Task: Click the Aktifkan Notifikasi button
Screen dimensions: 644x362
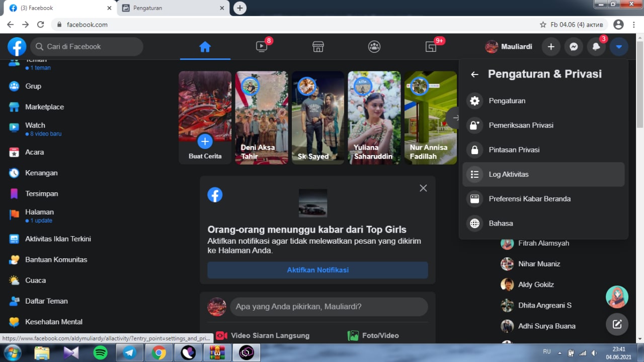Action: click(x=318, y=270)
